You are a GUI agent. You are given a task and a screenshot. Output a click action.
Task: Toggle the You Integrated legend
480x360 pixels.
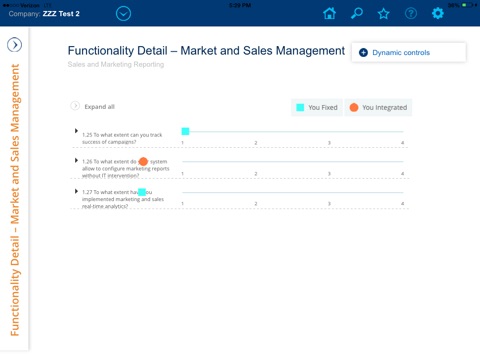[x=378, y=107]
